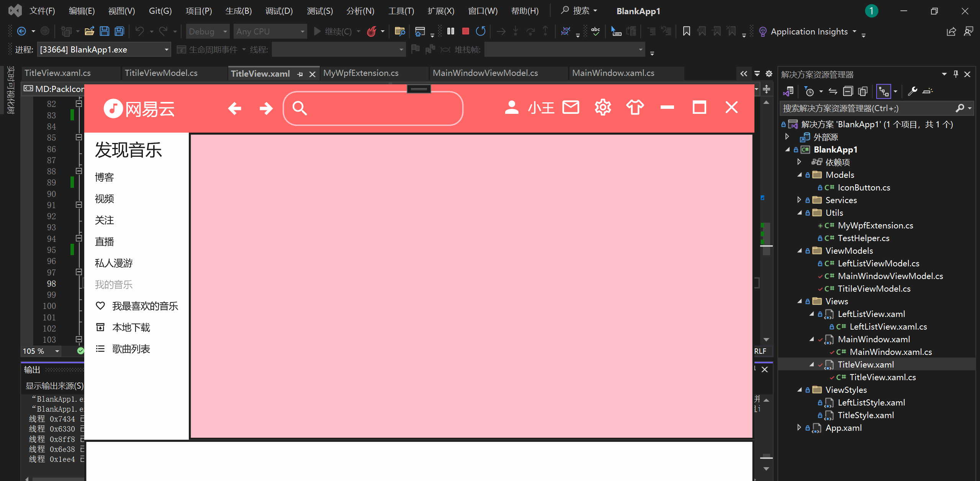
Task: Click the forward navigation arrow icon
Action: 266,108
